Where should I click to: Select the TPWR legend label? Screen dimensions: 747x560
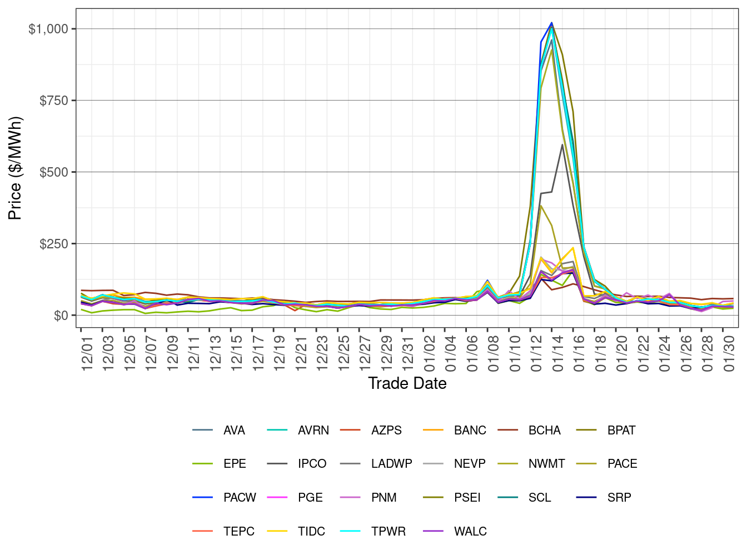pos(389,532)
